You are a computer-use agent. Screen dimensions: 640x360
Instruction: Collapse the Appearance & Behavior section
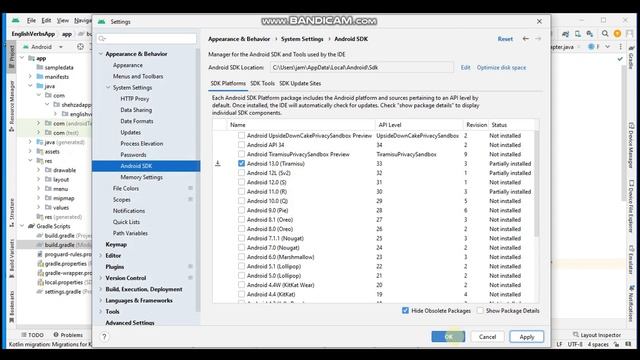[x=101, y=54]
